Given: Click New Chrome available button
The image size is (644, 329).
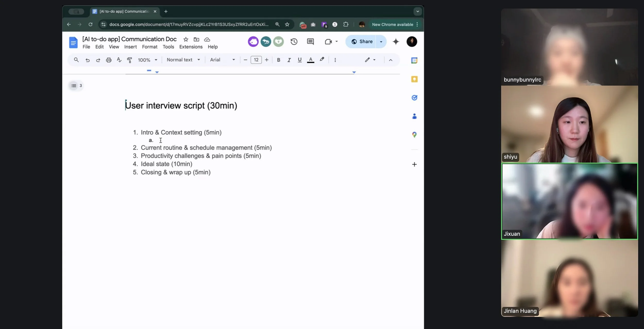Looking at the screenshot, I should (x=392, y=24).
